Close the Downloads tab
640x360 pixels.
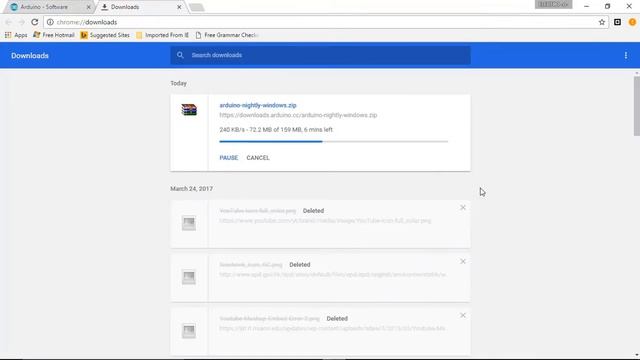(x=179, y=7)
